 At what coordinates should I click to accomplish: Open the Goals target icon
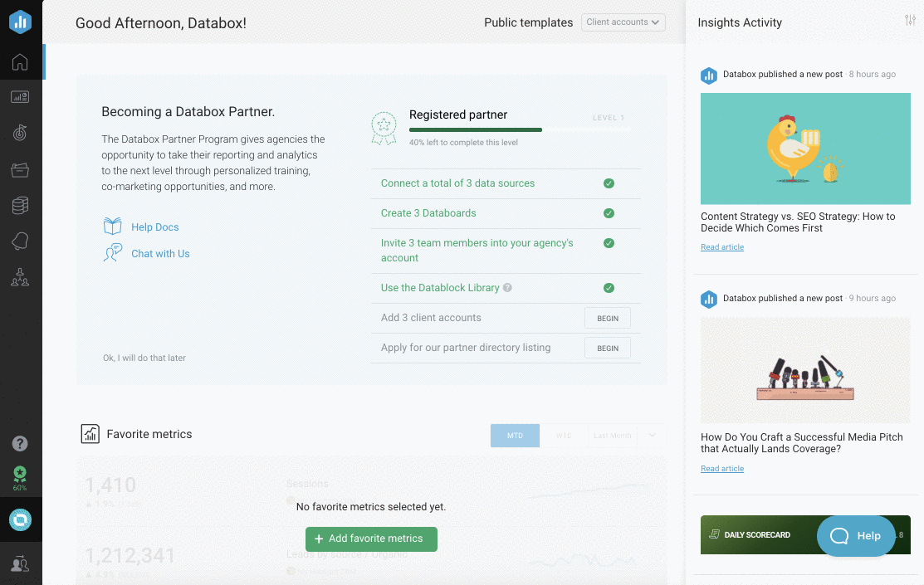[20, 133]
